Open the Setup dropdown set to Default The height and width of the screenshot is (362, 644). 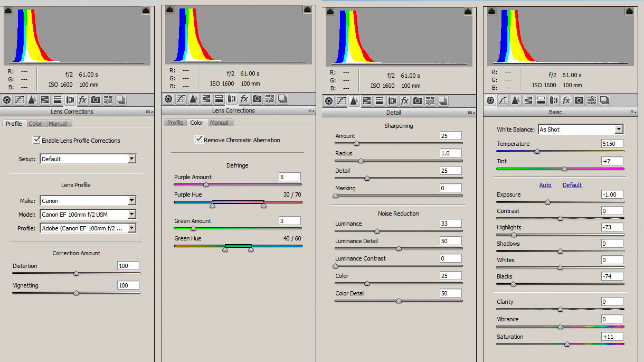coord(88,159)
